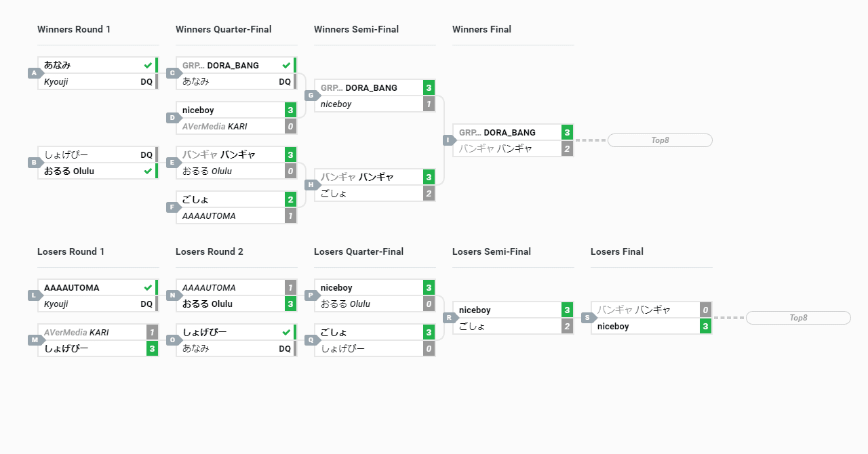Viewport: 868px width, 454px height.
Task: Click the checkmark icon next to AAAAUTOMA
Action: pyautogui.click(x=148, y=287)
